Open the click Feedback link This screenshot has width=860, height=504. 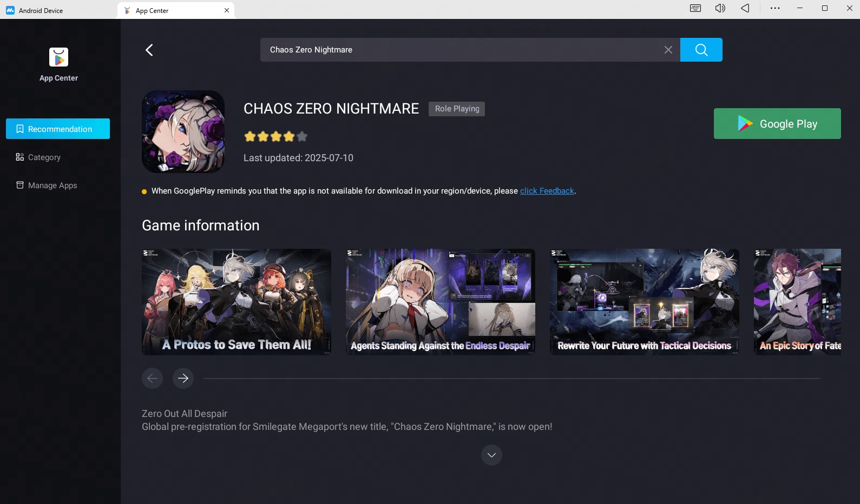(547, 191)
